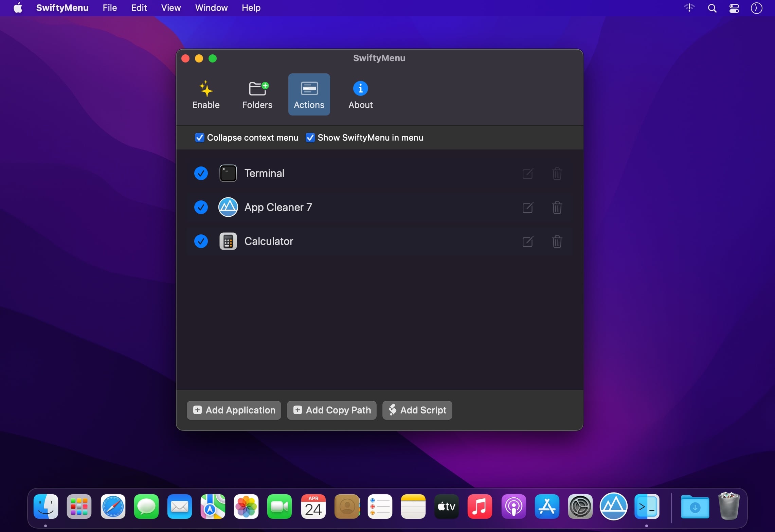
Task: Launch Safari from the Dock
Action: pyautogui.click(x=113, y=507)
